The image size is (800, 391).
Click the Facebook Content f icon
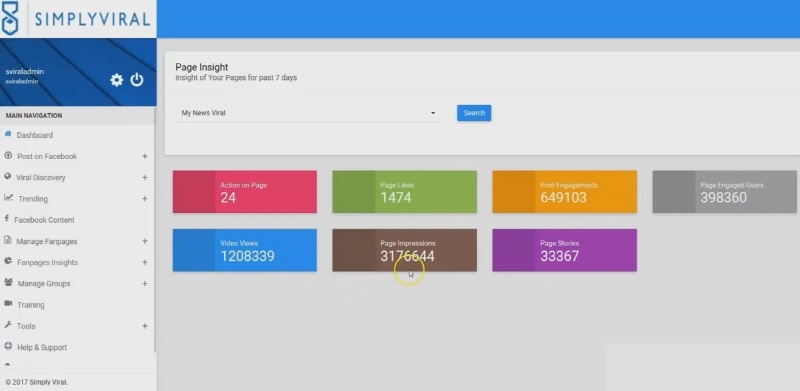click(7, 219)
